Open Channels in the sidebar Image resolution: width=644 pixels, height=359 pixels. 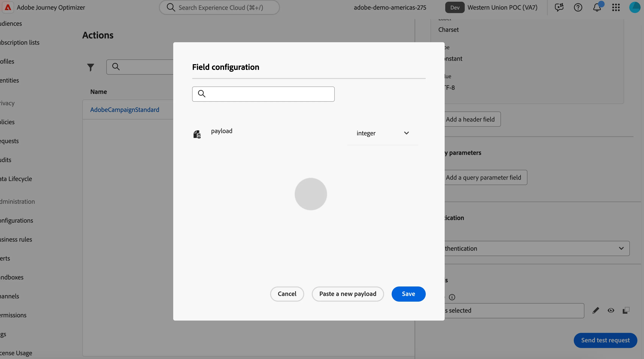[x=9, y=296]
